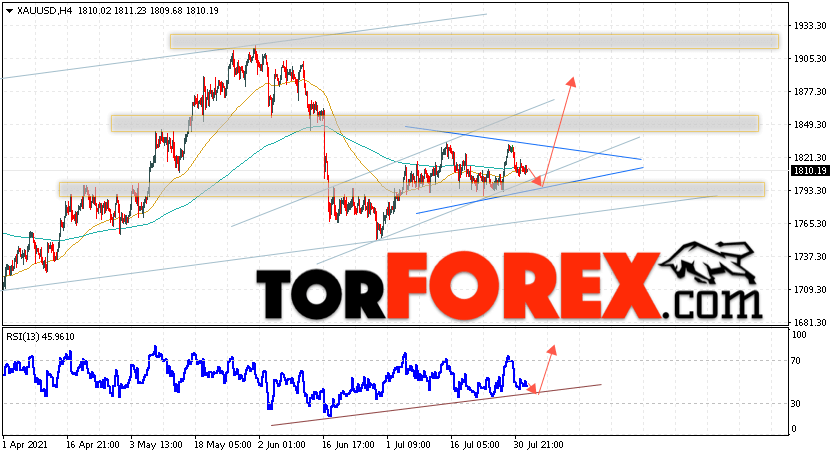Image resolution: width=834 pixels, height=456 pixels.
Task: Click the RSI upward red arrowhead
Action: click(552, 350)
